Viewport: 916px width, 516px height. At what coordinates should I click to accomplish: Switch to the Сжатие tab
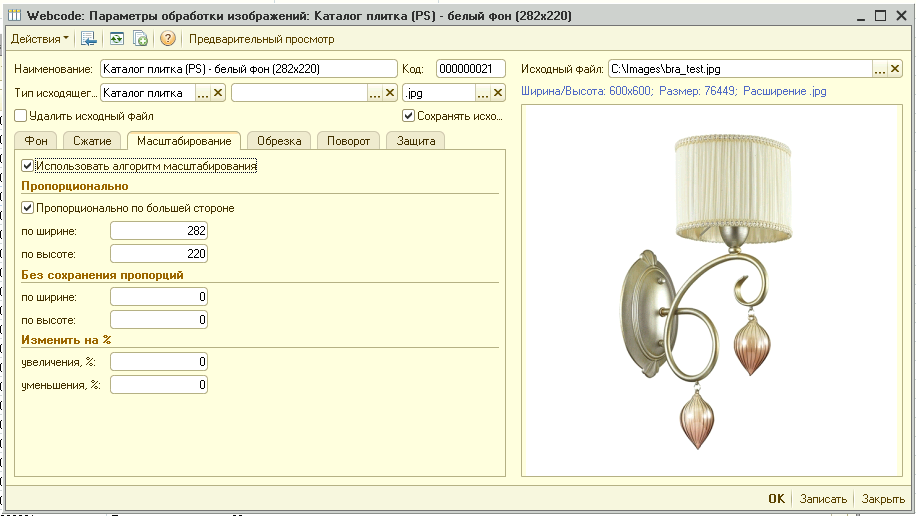click(92, 141)
